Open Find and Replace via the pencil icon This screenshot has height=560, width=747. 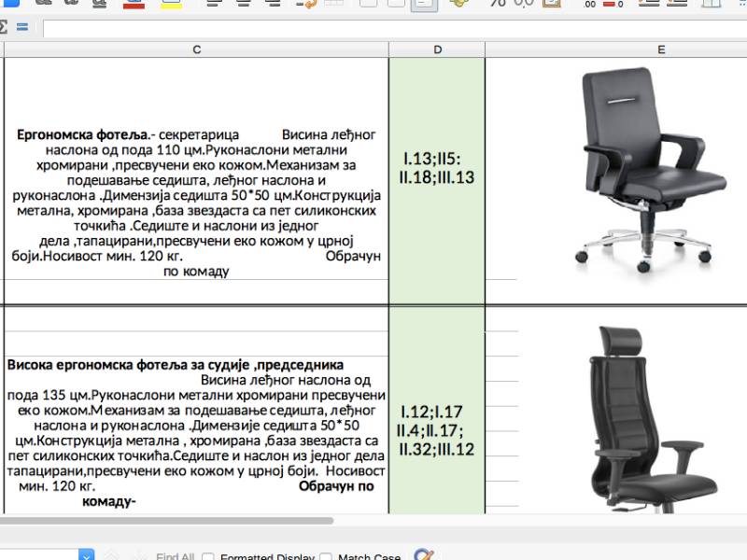coord(428,554)
